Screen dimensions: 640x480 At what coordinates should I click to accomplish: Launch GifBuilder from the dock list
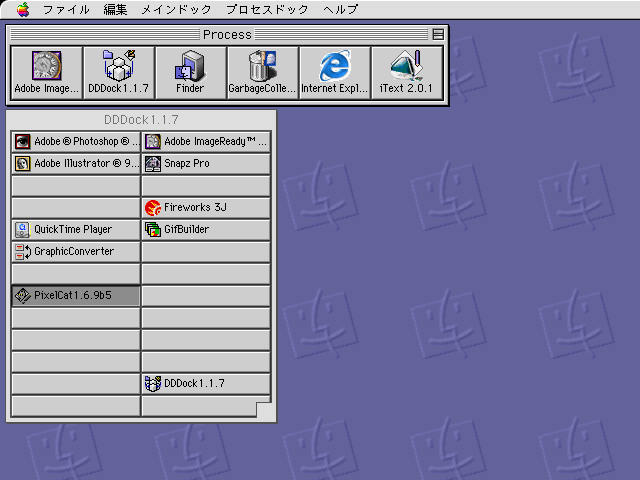coord(206,230)
